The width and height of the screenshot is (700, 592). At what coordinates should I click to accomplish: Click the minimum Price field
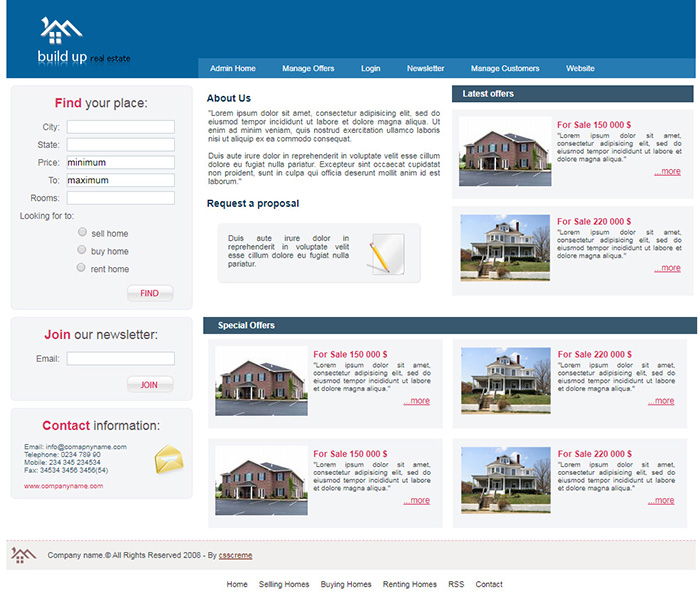[121, 163]
